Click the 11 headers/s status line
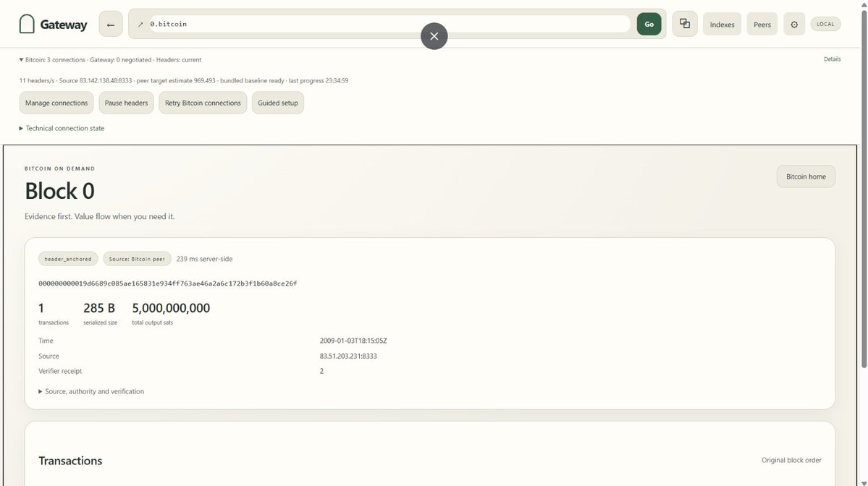The height and width of the screenshot is (486, 868). click(x=184, y=81)
